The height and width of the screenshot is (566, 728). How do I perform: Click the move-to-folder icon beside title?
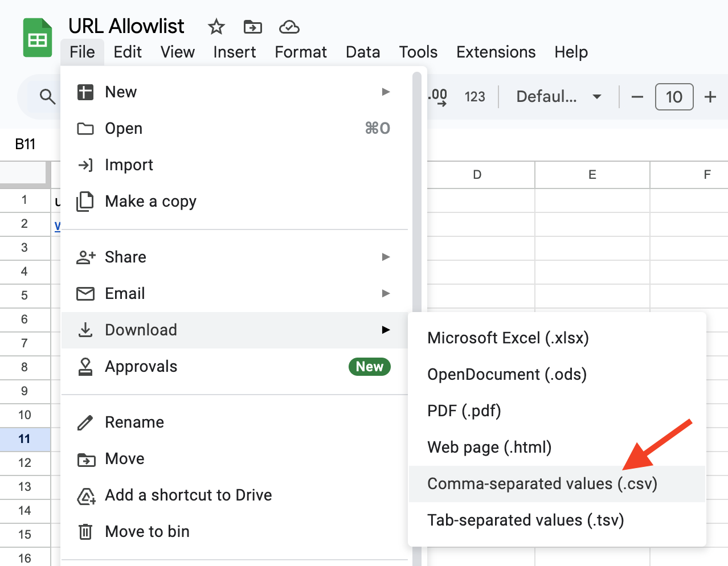[252, 26]
